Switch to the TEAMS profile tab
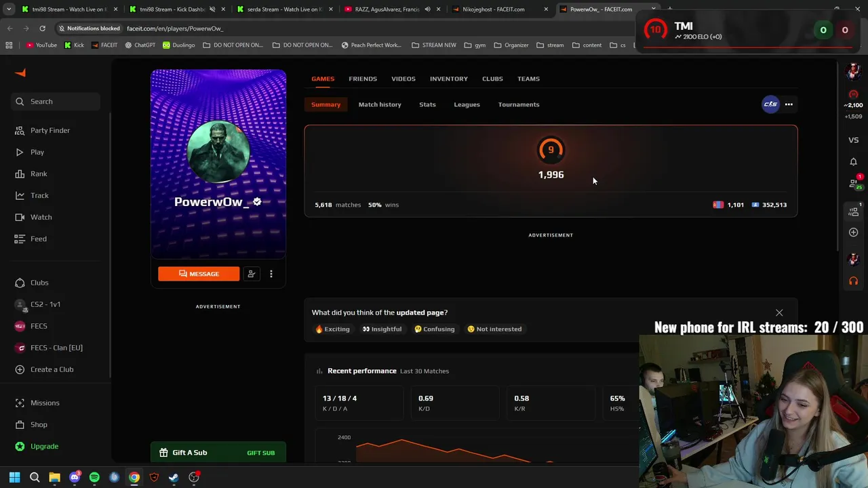Viewport: 868px width, 488px height. pos(528,79)
